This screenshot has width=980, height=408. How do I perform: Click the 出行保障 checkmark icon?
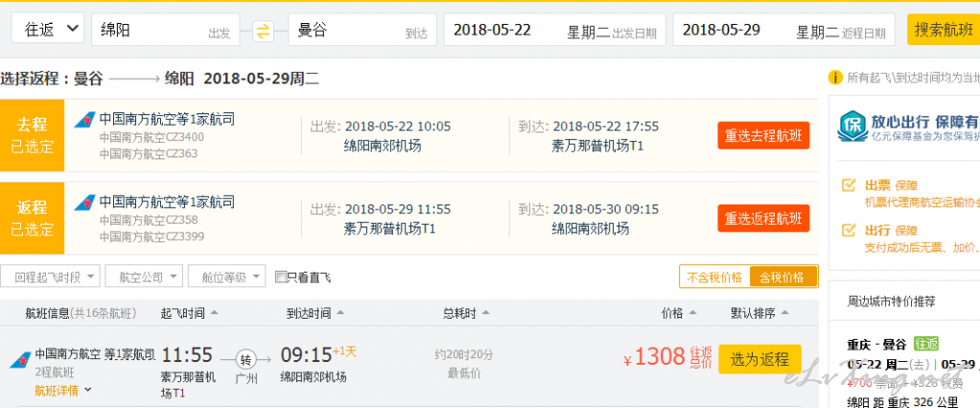[x=848, y=229]
